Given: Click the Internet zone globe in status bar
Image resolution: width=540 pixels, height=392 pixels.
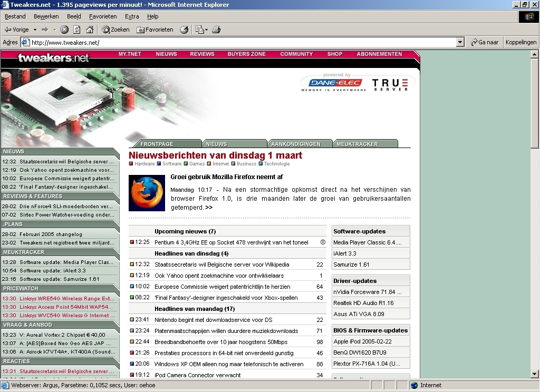Looking at the screenshot, I should (x=414, y=385).
